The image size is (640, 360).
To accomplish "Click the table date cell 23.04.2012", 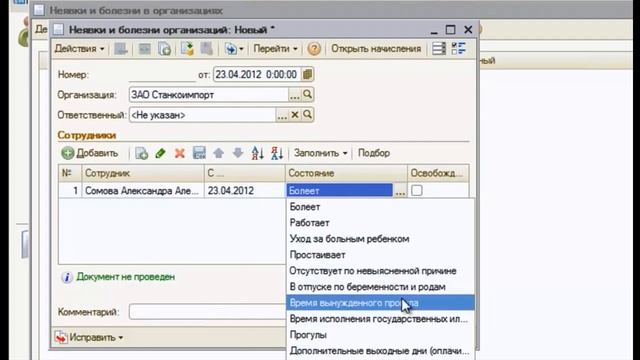I will [245, 191].
